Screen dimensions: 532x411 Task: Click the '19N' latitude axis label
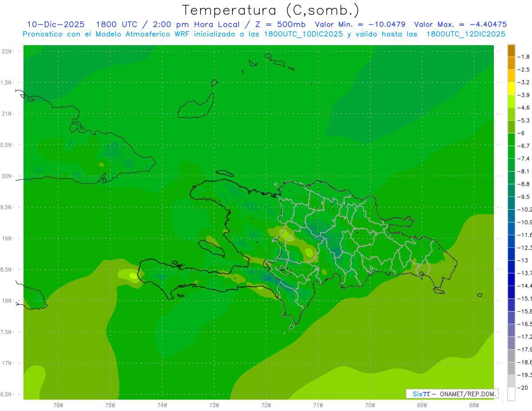point(7,239)
